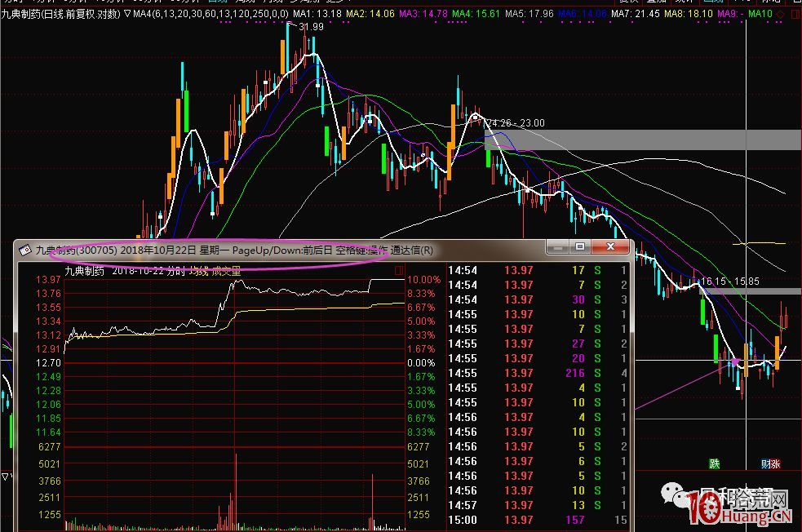The image size is (802, 532).
Task: Click the 12.49 price axis label
Action: 49,377
